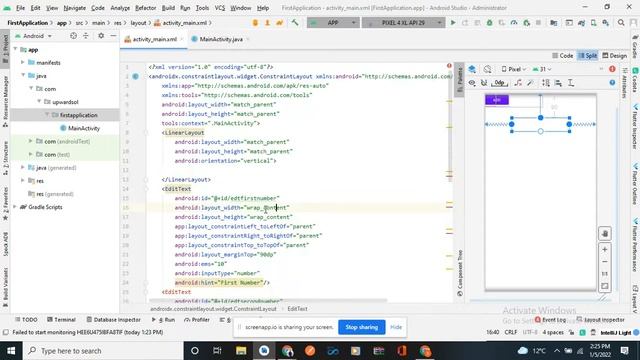Viewport: 640px width, 360px height.
Task: Open the API 31 version dropdown
Action: click(542, 69)
